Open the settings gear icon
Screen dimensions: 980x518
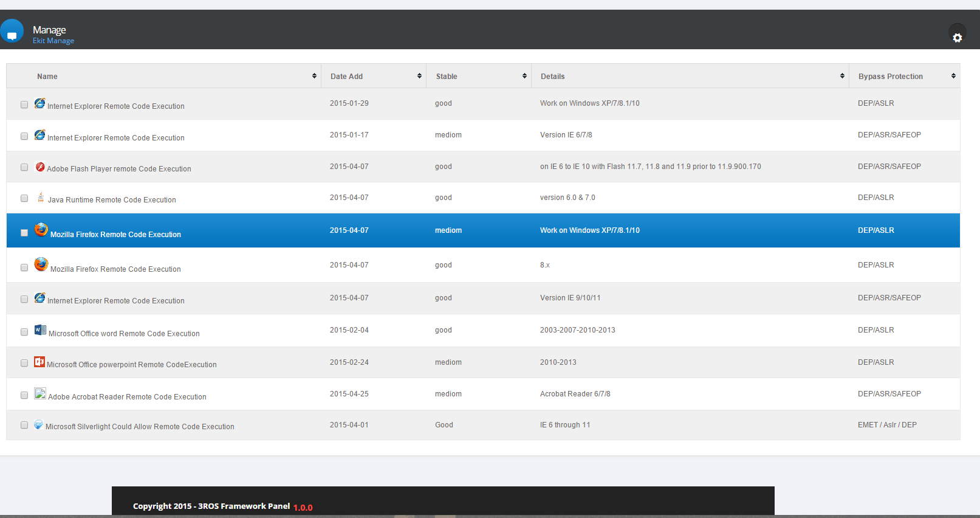click(958, 38)
